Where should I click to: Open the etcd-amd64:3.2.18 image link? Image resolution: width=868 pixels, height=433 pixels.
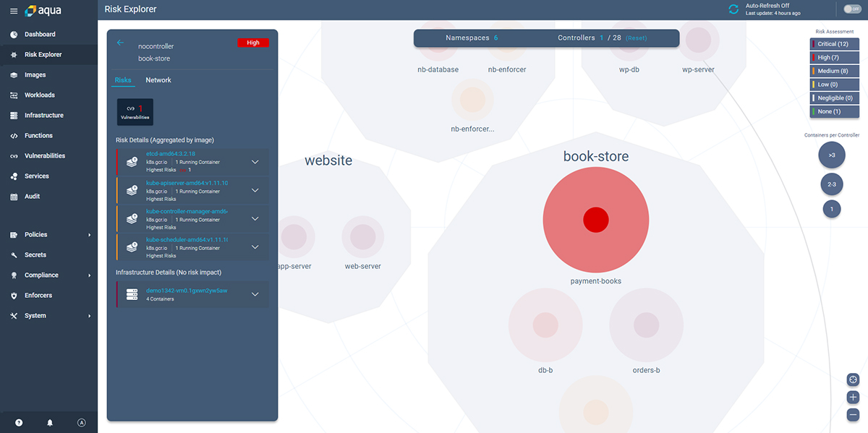pyautogui.click(x=171, y=154)
